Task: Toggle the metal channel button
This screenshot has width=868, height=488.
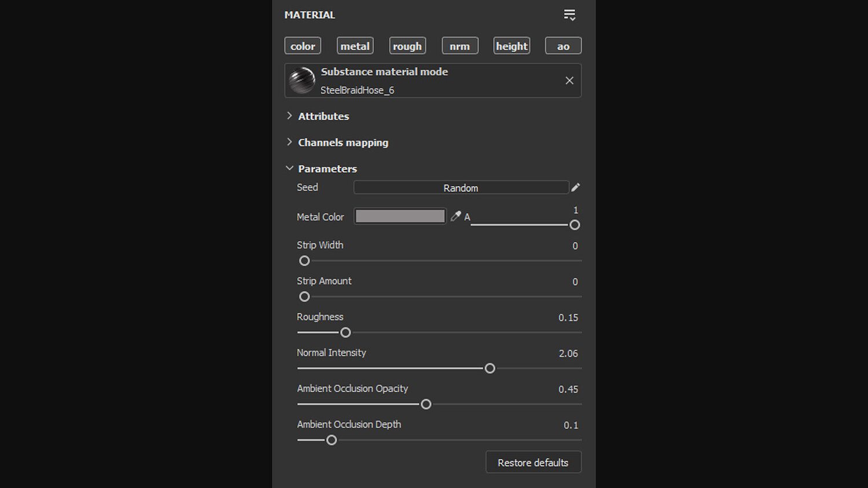Action: click(355, 46)
